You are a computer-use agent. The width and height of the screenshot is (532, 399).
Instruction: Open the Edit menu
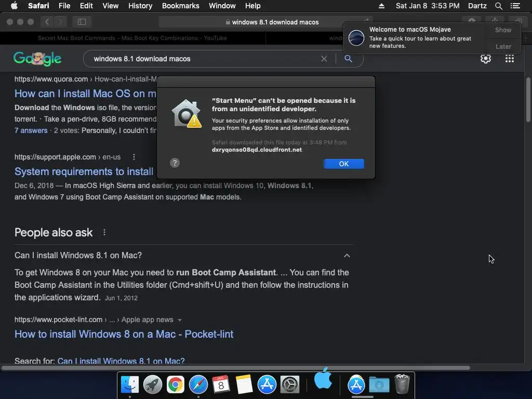click(86, 6)
